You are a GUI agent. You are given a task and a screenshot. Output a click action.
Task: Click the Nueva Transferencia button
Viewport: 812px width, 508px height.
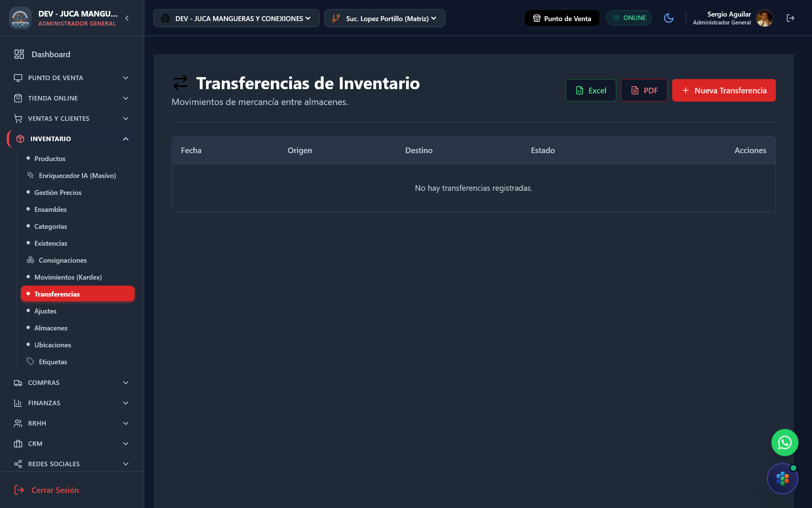[724, 90]
